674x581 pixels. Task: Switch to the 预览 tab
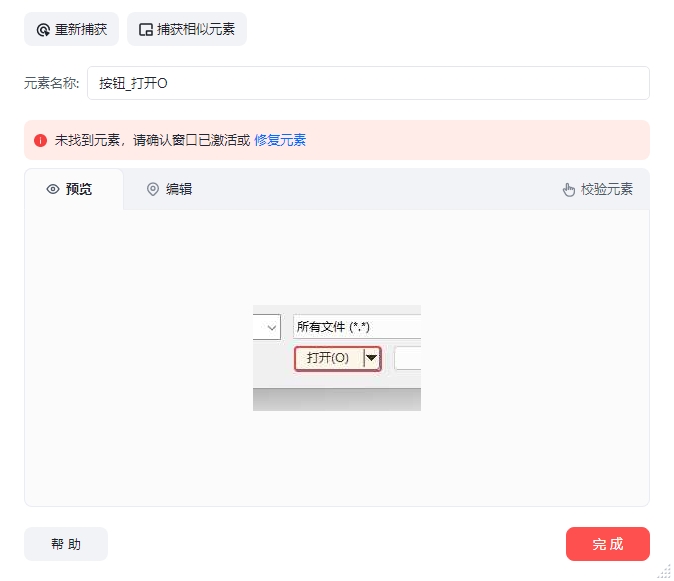tap(74, 189)
